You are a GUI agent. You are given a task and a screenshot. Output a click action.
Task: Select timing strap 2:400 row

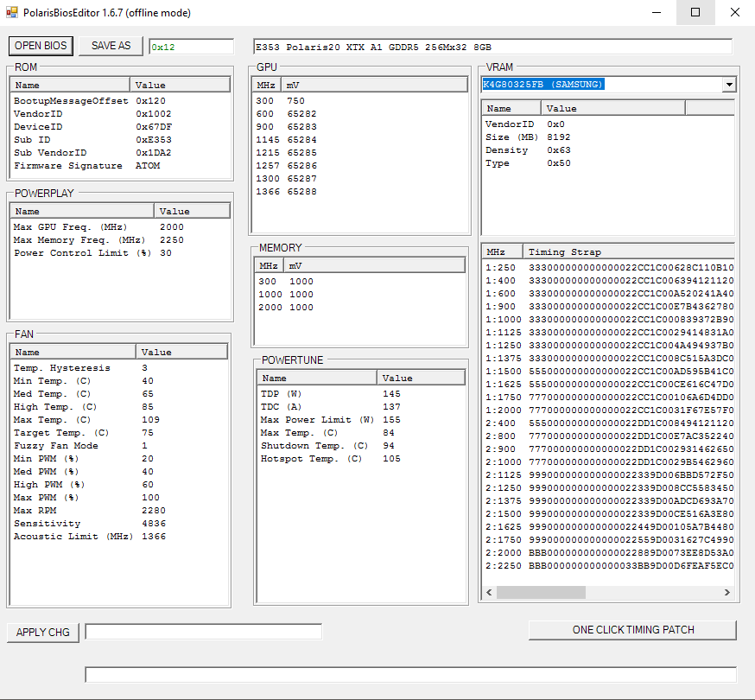609,423
